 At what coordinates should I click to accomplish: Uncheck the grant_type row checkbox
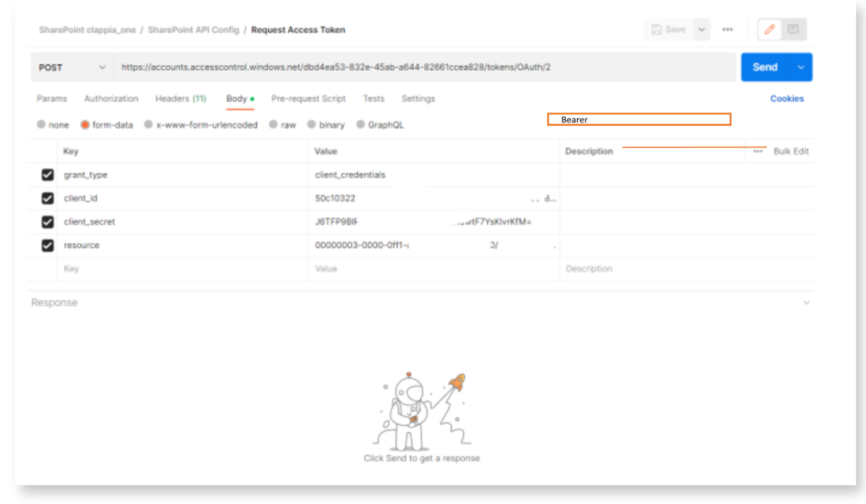click(x=47, y=174)
